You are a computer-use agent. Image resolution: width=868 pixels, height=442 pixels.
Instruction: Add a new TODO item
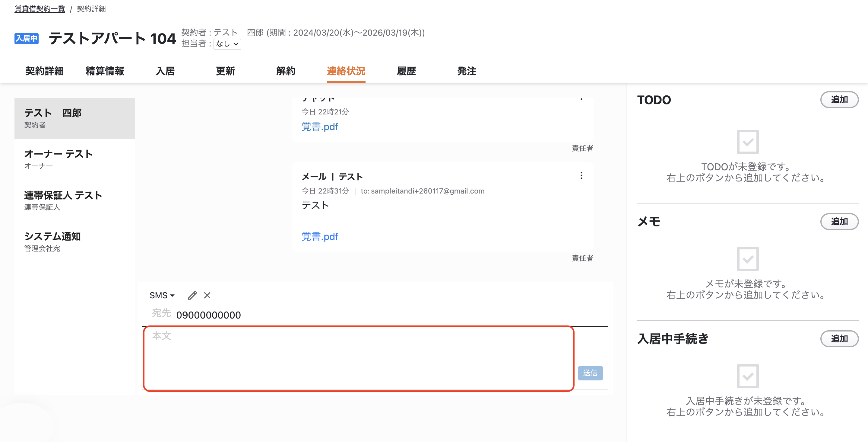click(839, 100)
